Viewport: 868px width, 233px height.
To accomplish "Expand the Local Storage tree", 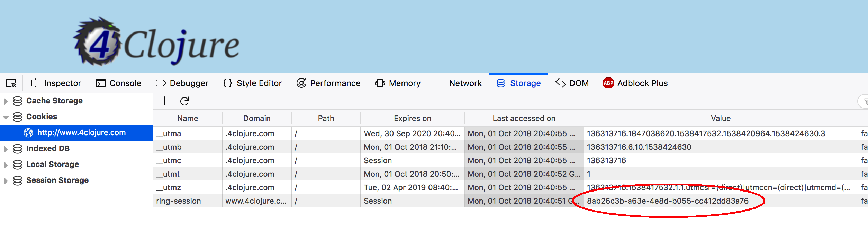I will (x=6, y=165).
